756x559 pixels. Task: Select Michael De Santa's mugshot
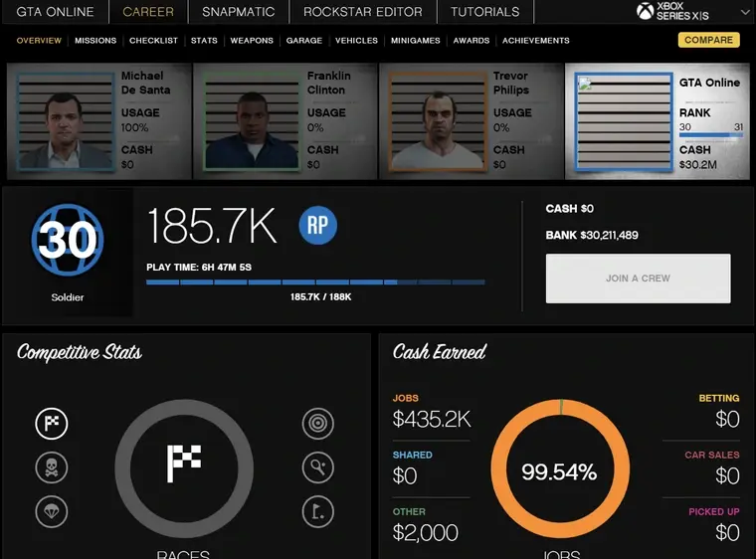(66, 121)
